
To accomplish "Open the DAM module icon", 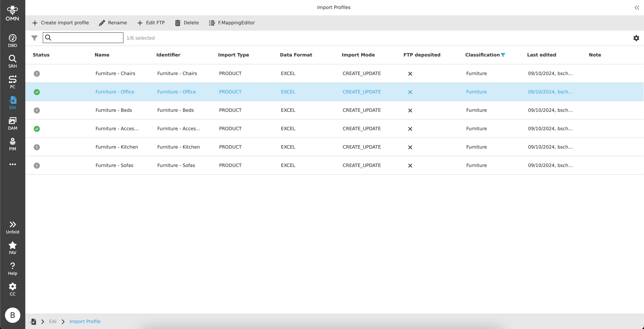I will coord(12,123).
